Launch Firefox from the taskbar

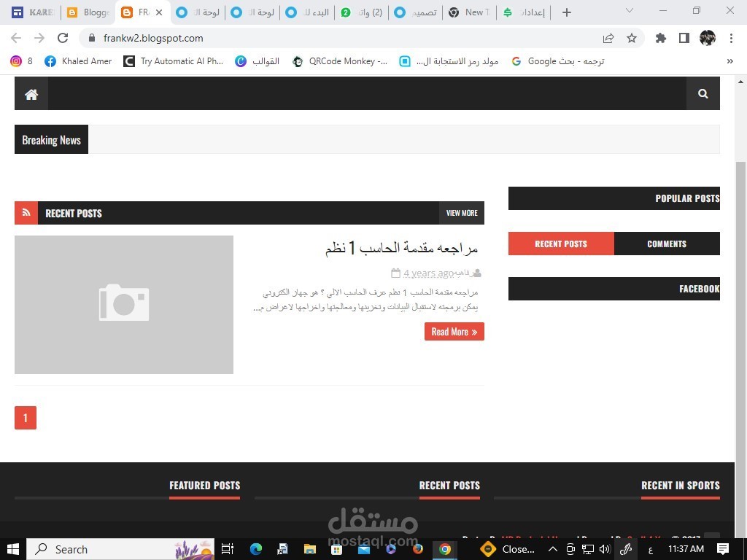(418, 549)
